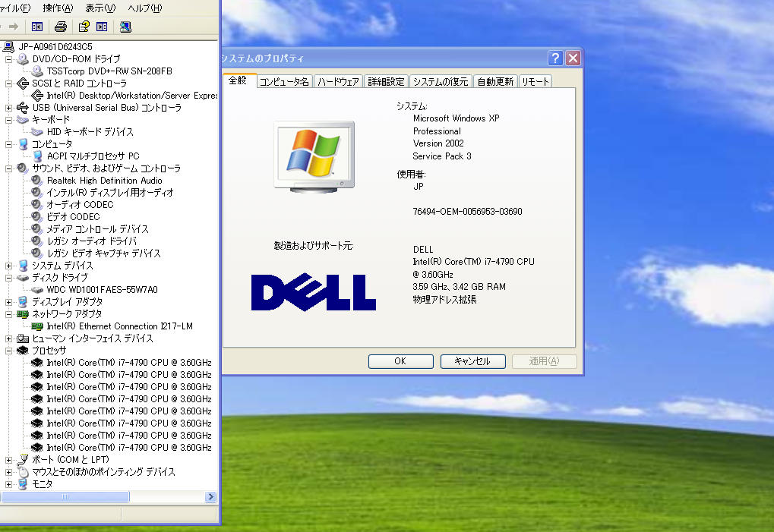Open the ヘルプ(H) menu
The height and width of the screenshot is (532, 774).
pos(144,8)
